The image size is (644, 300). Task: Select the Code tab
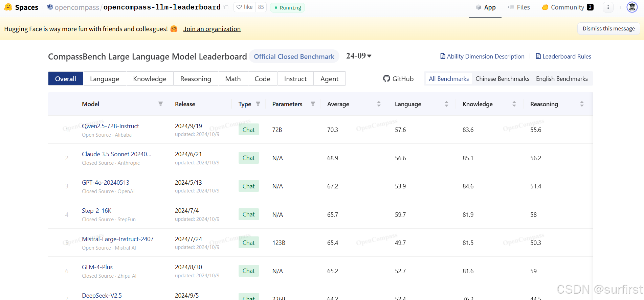coord(262,79)
